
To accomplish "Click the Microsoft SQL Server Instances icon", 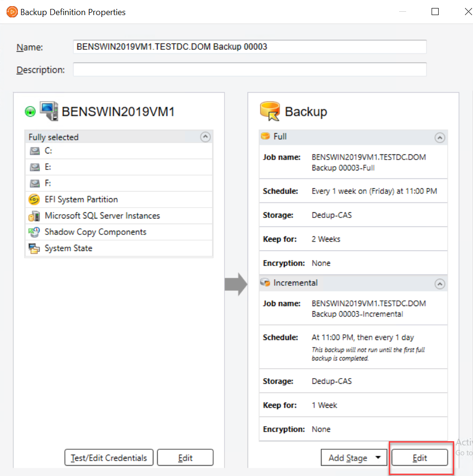I will (x=34, y=216).
